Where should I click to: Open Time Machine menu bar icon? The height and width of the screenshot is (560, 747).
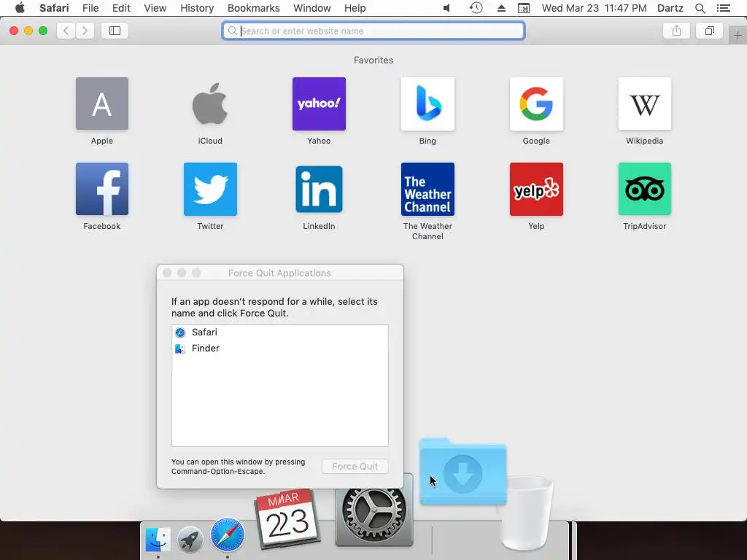476,8
